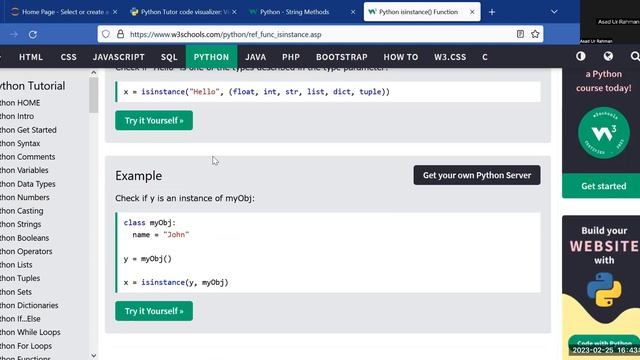Open HOW TO in the top navigation

401,57
